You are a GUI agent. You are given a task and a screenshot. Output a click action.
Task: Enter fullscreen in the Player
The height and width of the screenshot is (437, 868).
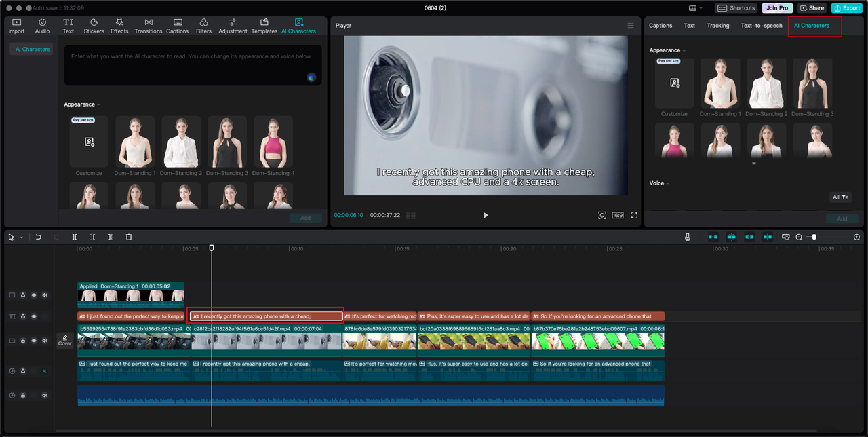pos(634,215)
